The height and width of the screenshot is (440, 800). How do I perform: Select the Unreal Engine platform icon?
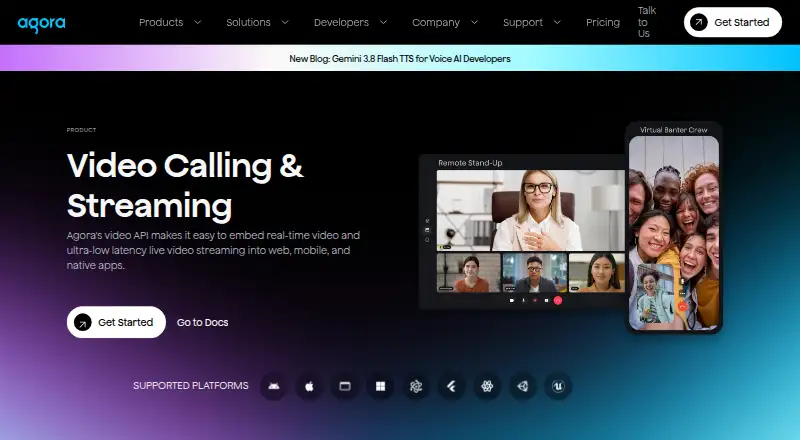click(x=558, y=386)
